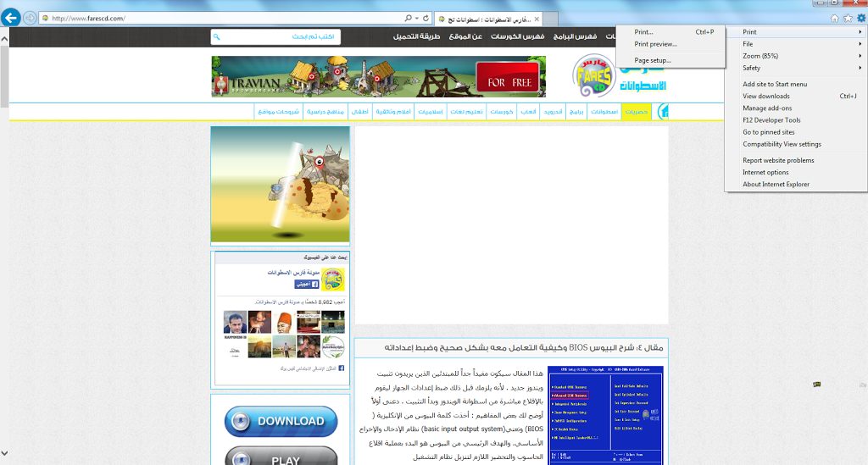Select أفلام وثائقية category tab
Image resolution: width=868 pixels, height=465 pixels.
[393, 112]
